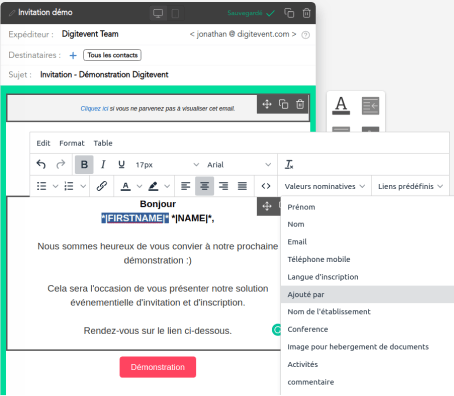Add recipients with the blue plus icon
Screen dimensions: 454x396
73,55
